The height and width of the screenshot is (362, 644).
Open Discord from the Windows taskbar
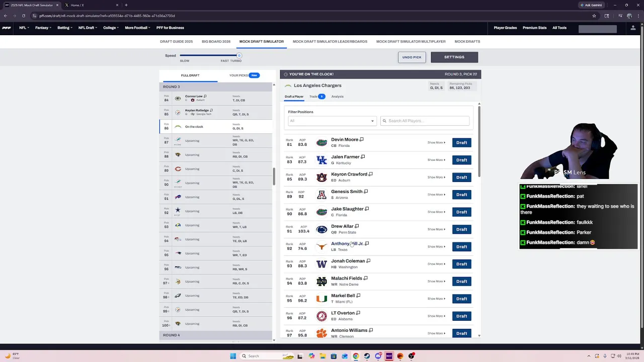(x=378, y=356)
